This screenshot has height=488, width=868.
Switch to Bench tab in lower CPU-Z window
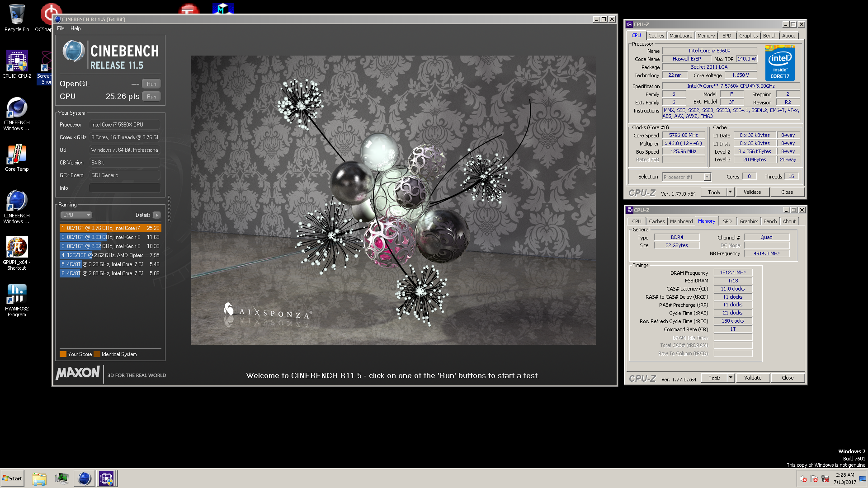770,221
